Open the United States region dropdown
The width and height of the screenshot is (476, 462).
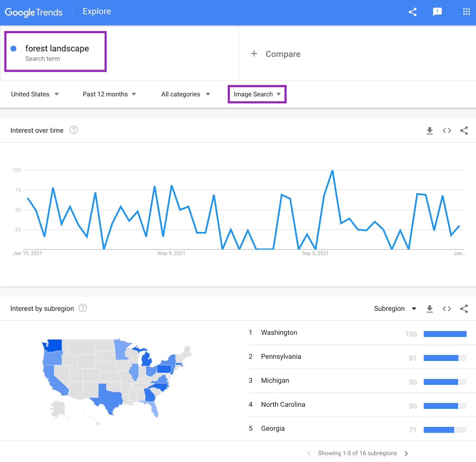pyautogui.click(x=35, y=94)
